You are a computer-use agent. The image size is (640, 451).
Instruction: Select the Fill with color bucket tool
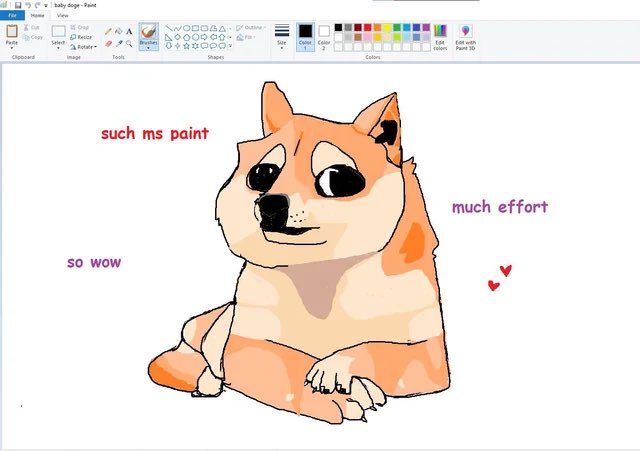click(x=119, y=31)
